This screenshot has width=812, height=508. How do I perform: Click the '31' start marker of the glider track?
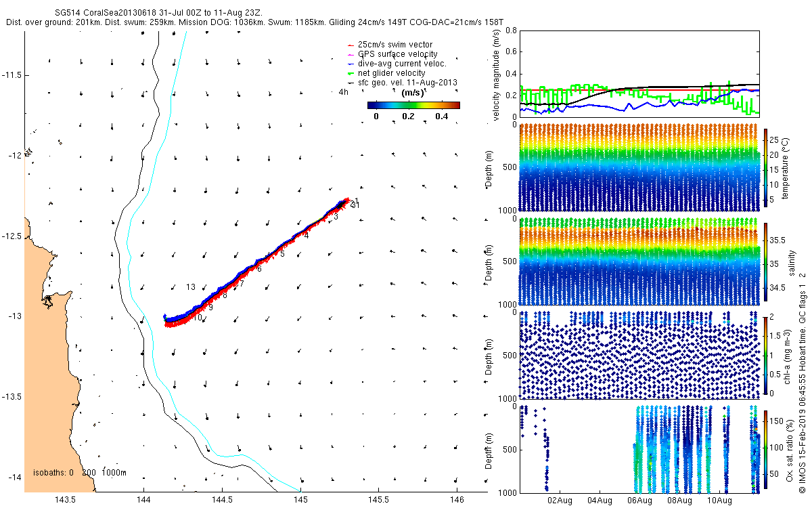[x=355, y=205]
